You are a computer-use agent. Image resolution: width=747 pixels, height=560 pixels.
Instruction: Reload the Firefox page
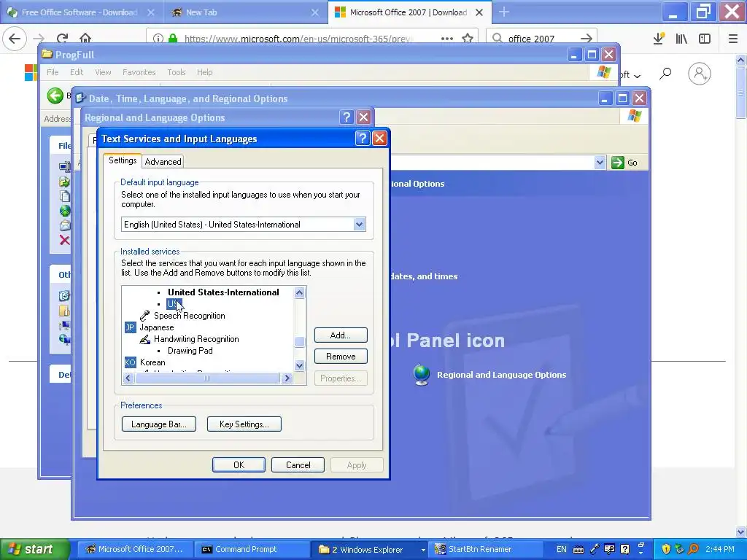63,38
